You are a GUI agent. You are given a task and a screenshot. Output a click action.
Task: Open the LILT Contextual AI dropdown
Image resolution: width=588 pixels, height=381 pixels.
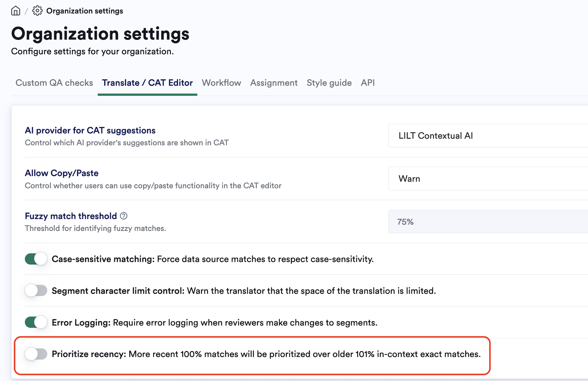click(488, 135)
